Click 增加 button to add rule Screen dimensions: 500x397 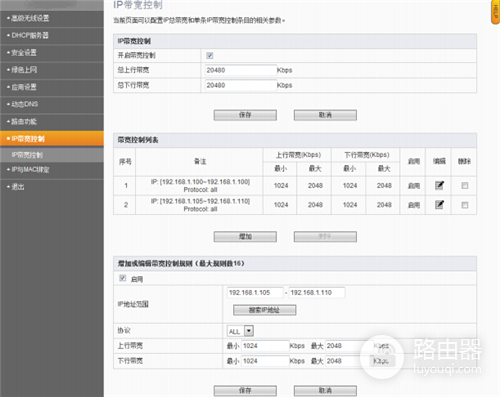click(245, 237)
